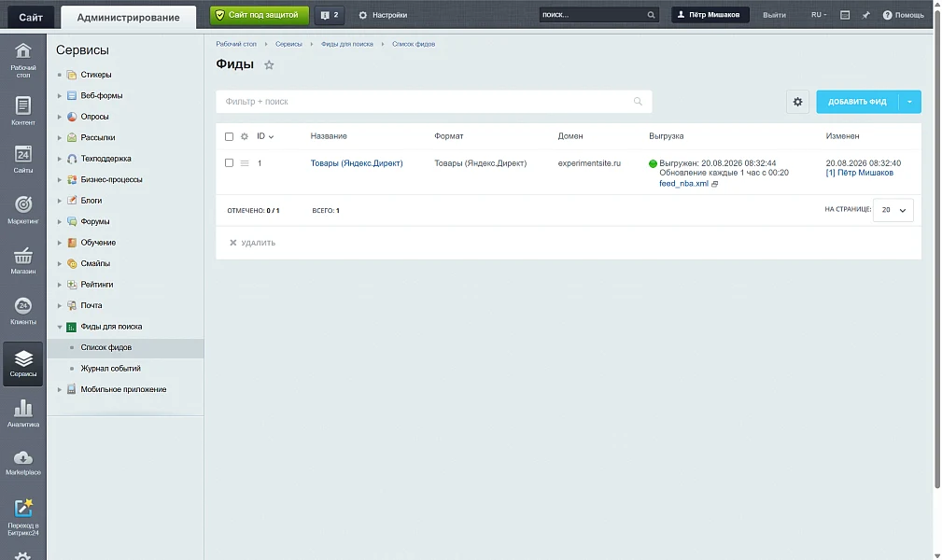Viewport: 942px width, 560px height.
Task: Open the Сайты sidebar section
Action: click(22, 160)
